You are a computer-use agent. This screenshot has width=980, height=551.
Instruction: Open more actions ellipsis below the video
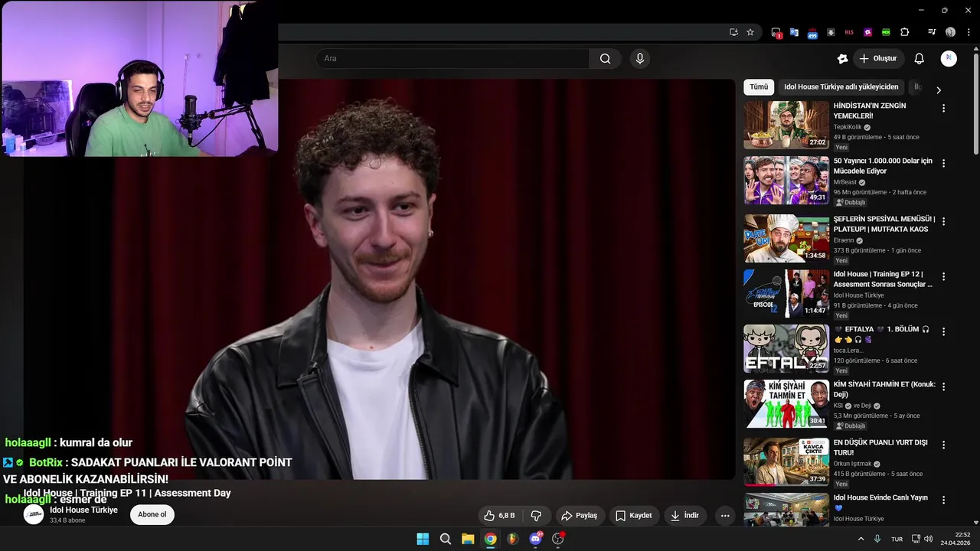[x=724, y=516]
